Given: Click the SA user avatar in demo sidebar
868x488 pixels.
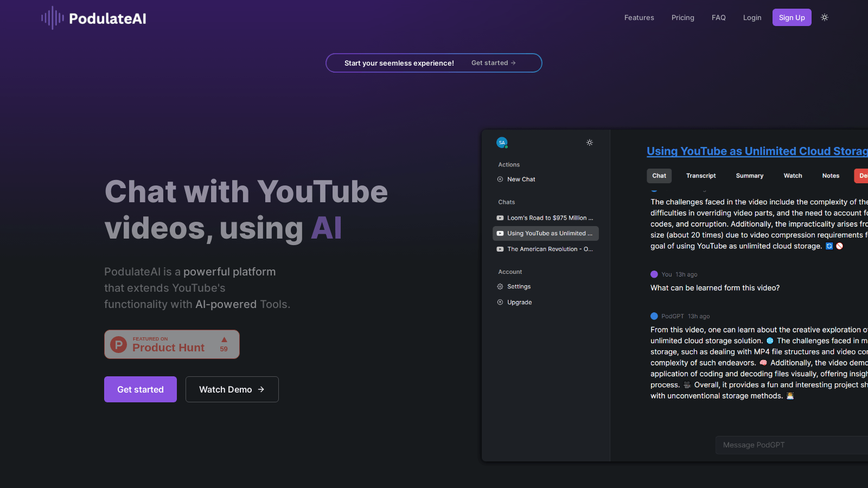Looking at the screenshot, I should click(502, 143).
